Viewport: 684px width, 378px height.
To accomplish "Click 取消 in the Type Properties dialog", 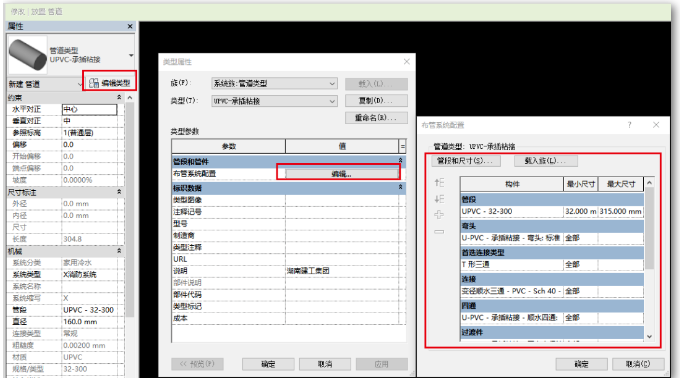I will coord(325,364).
